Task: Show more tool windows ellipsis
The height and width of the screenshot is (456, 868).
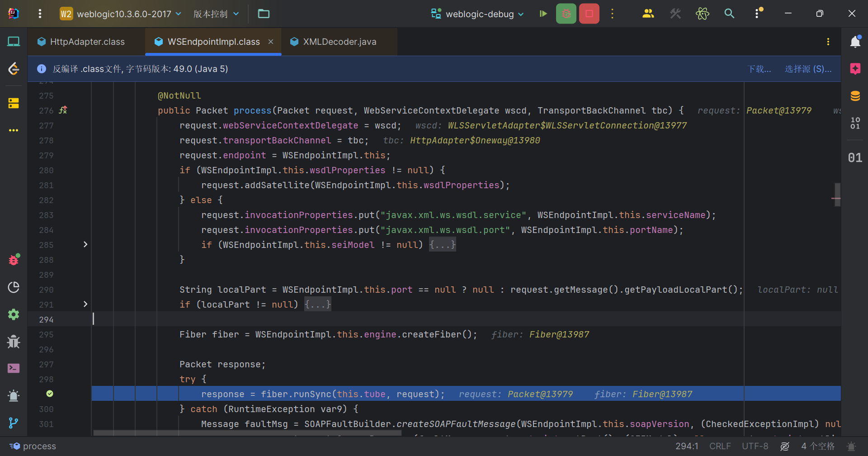Action: click(x=14, y=130)
